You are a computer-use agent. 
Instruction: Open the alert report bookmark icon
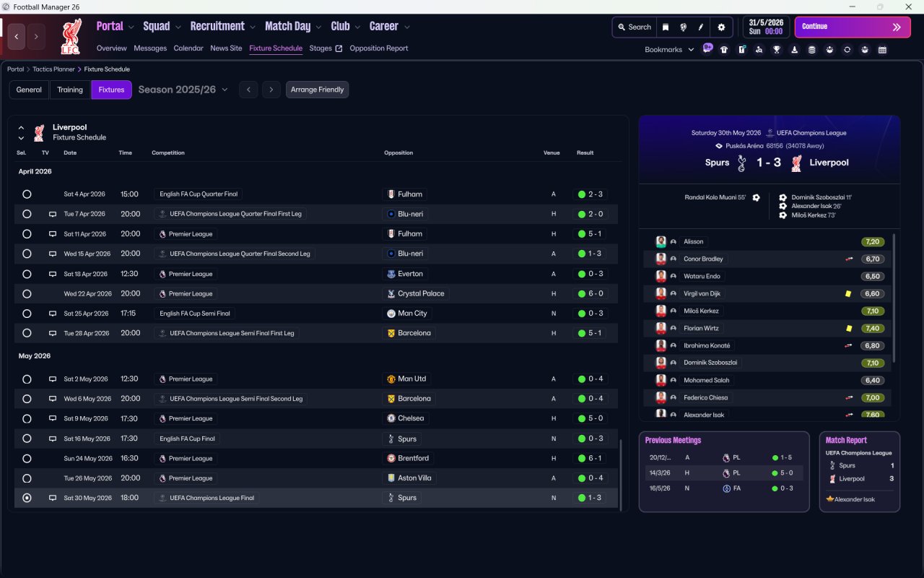(x=741, y=50)
